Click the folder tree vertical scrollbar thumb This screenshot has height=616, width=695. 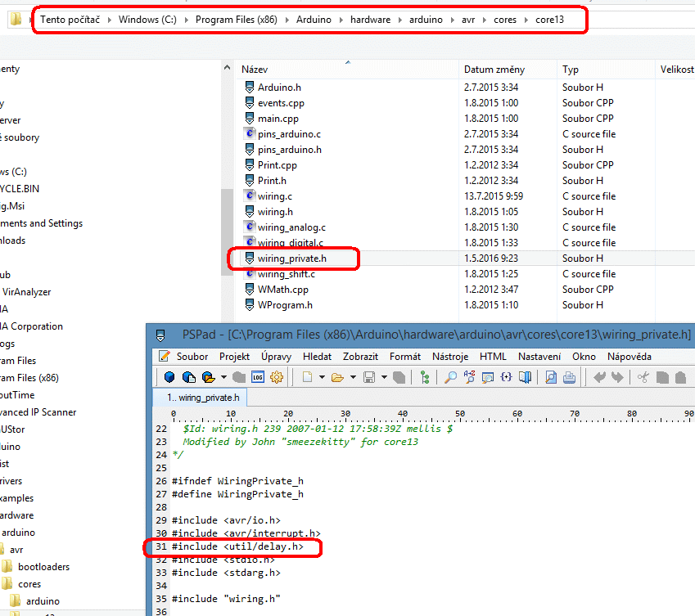227,232
